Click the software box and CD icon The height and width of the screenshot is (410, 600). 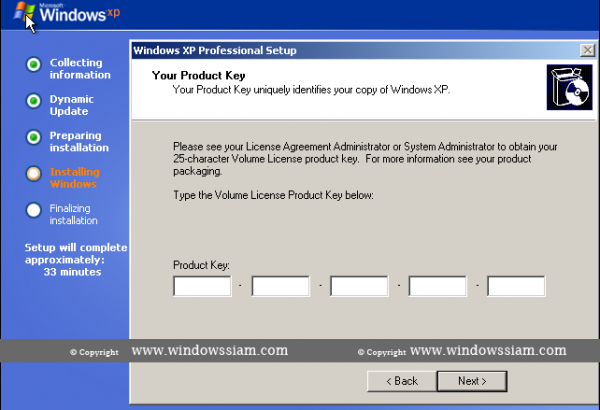click(x=567, y=85)
